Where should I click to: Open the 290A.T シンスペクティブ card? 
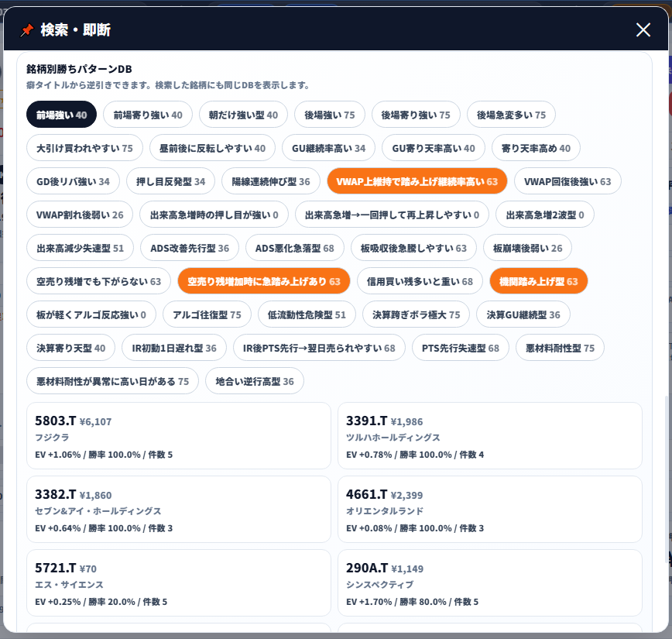[x=489, y=582]
